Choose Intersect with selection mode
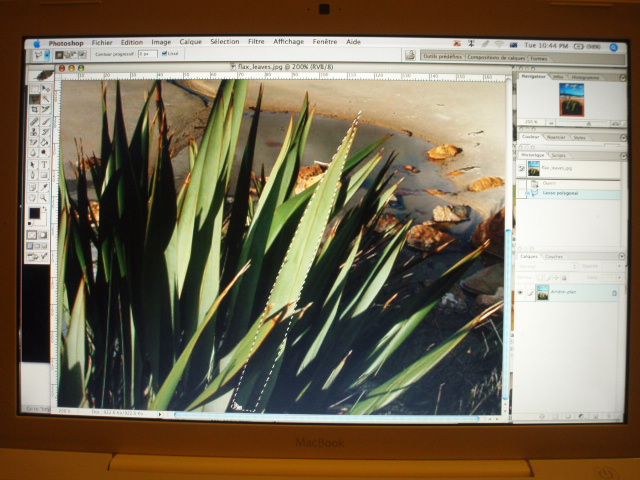 (82, 54)
